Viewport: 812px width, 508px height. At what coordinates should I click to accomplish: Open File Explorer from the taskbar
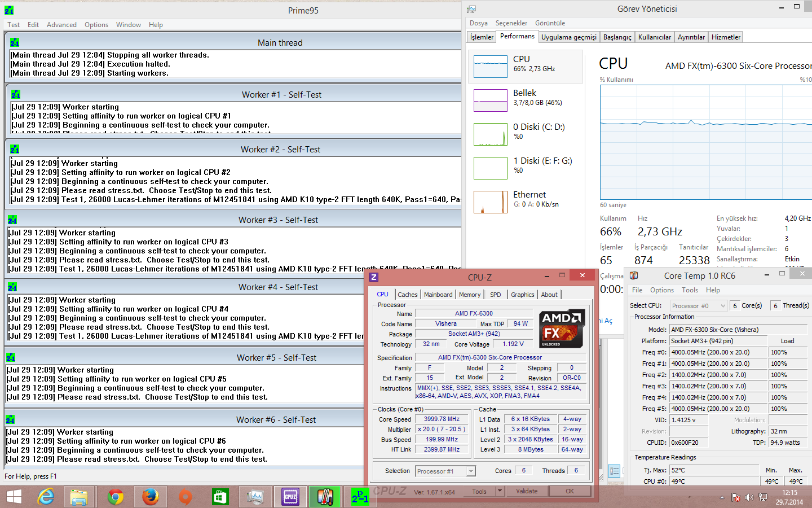(x=80, y=497)
